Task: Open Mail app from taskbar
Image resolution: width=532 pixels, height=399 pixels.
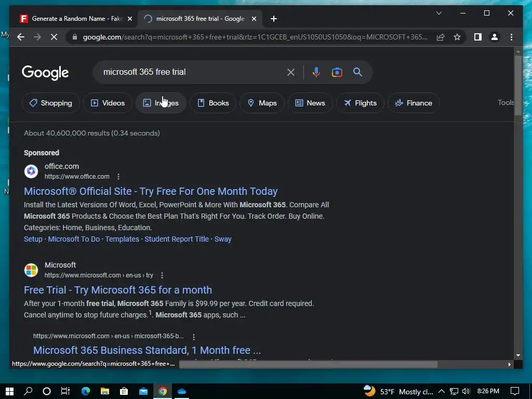Action: pos(143,391)
